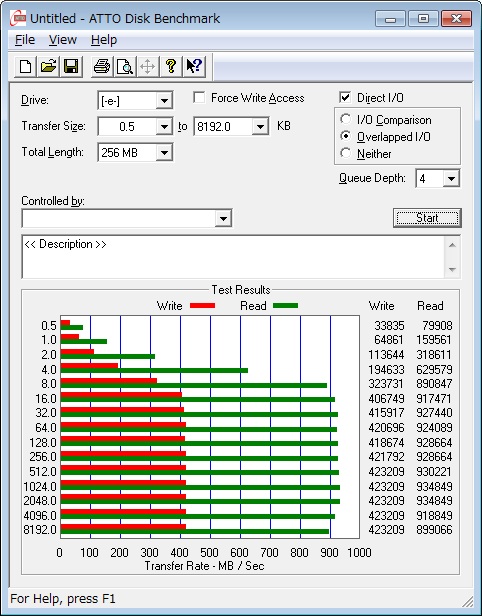Uncheck the Direct I/O checkbox

[345, 97]
